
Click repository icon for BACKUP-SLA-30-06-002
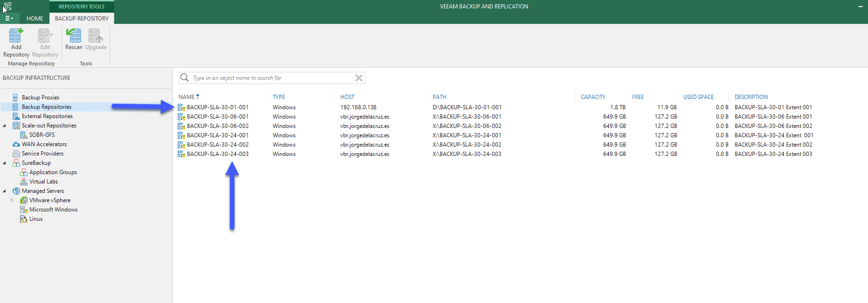(181, 126)
